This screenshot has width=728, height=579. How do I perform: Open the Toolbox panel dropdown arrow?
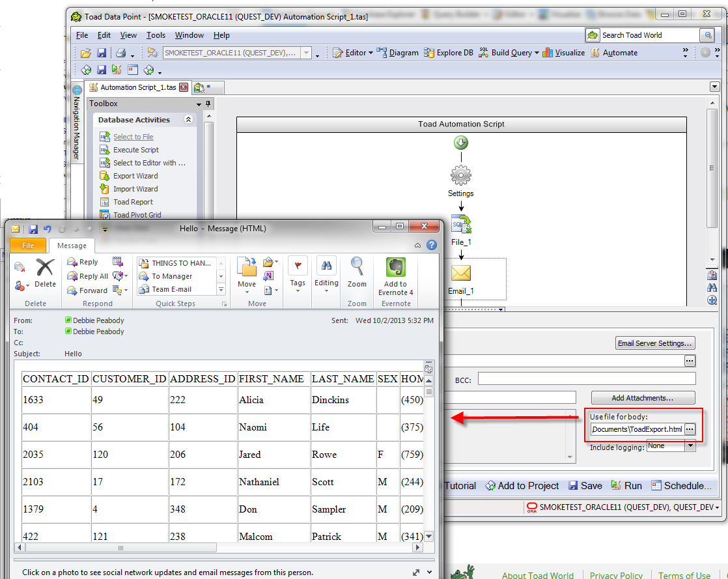199,104
